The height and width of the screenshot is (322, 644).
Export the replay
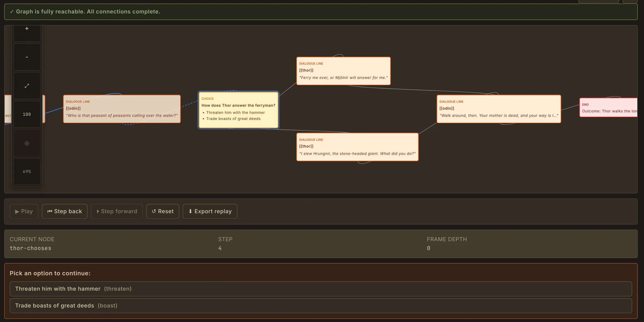(x=210, y=211)
